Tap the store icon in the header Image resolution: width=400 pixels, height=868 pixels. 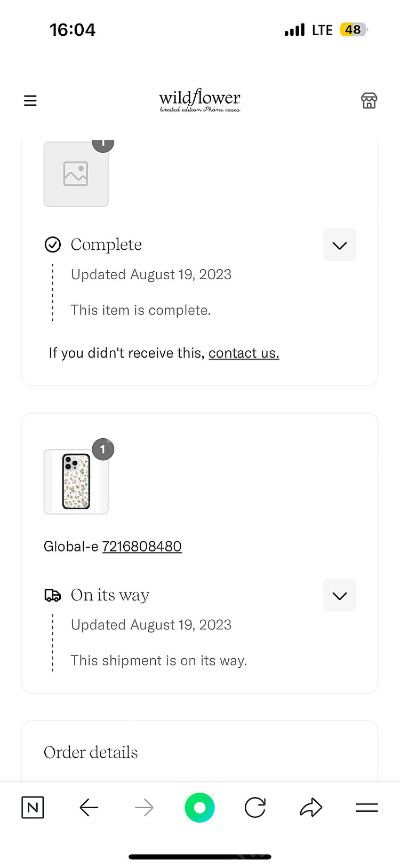coord(369,100)
